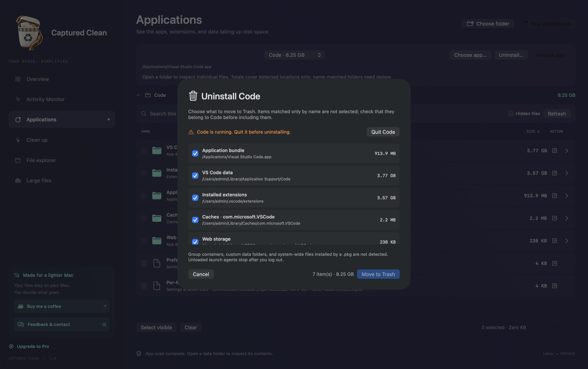Reveal the 238 KB row in Finder
Image resolution: width=588 pixels, height=369 pixels.
click(554, 241)
